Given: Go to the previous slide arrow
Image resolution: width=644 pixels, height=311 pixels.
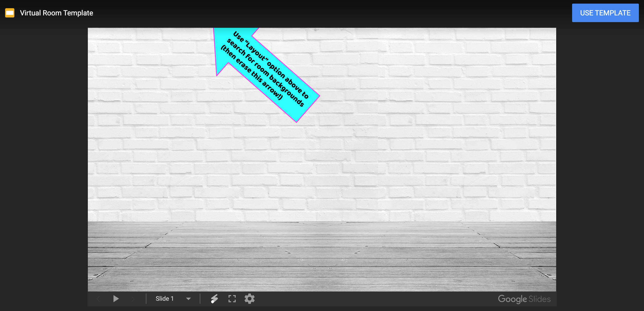Looking at the screenshot, I should (x=98, y=299).
